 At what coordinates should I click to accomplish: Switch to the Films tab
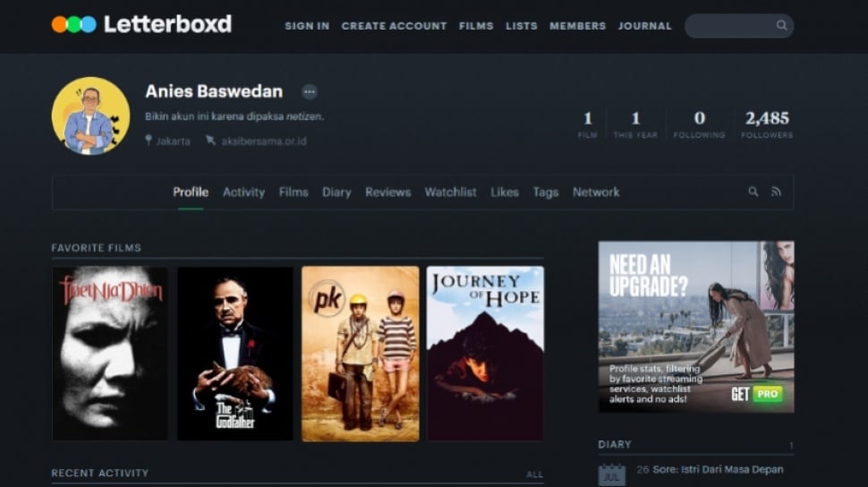(294, 192)
